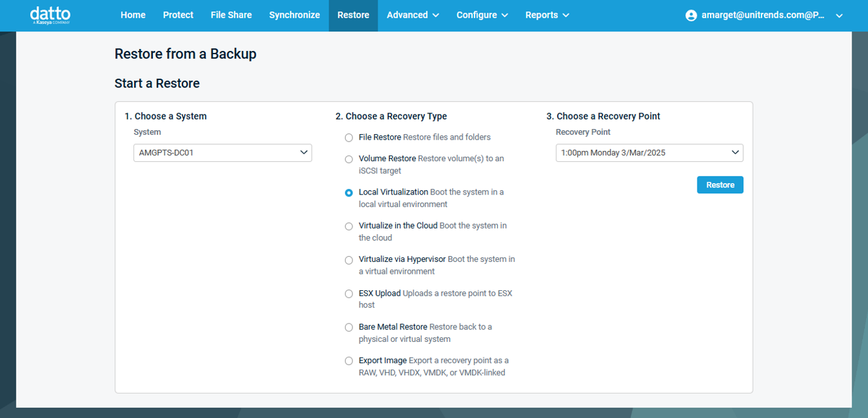Select Virtualize in the Cloud option
The height and width of the screenshot is (418, 868).
click(349, 226)
